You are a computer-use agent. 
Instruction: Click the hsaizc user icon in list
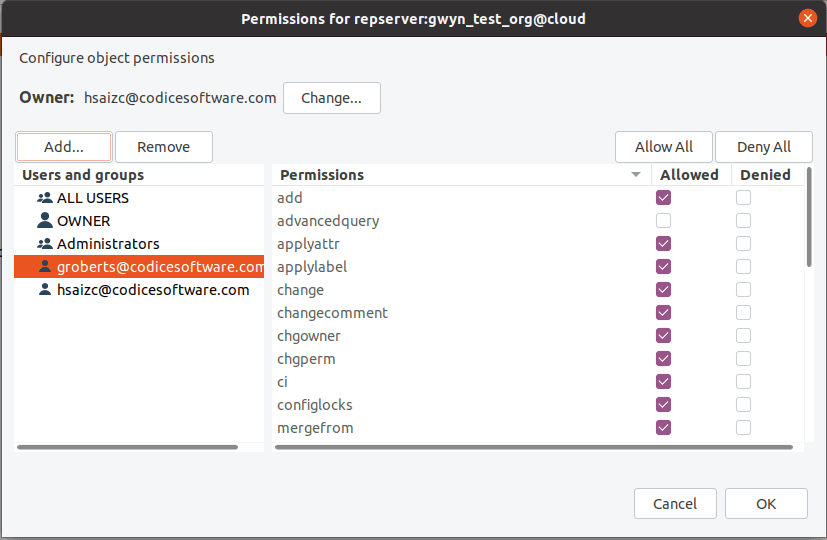[45, 290]
